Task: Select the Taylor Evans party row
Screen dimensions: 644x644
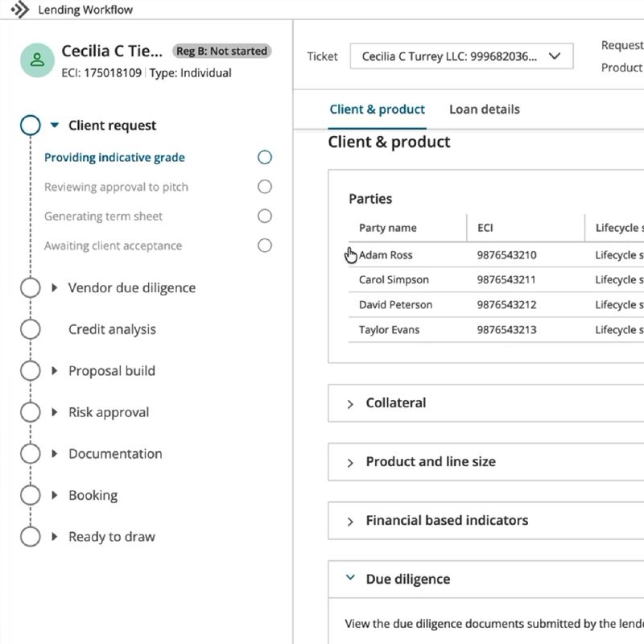Action: click(x=496, y=330)
